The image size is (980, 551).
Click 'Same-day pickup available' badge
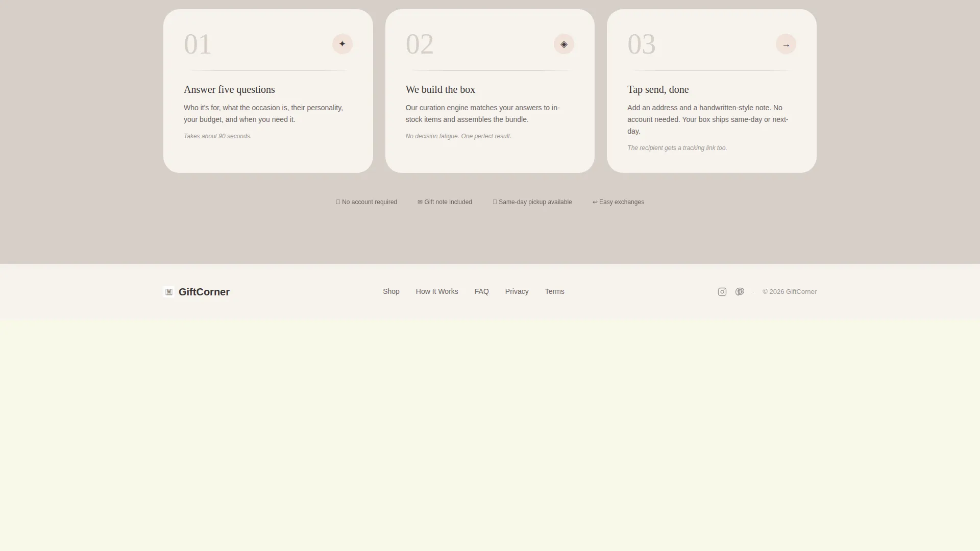[x=532, y=202]
